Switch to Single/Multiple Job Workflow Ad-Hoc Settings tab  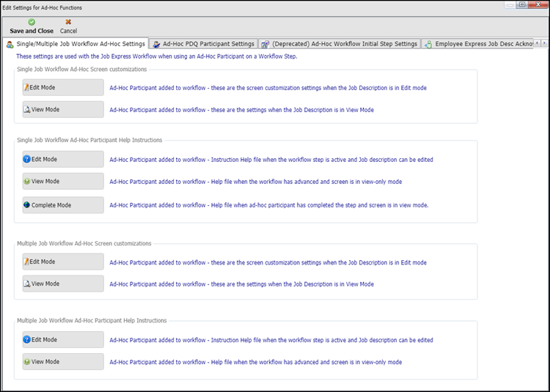click(76, 44)
